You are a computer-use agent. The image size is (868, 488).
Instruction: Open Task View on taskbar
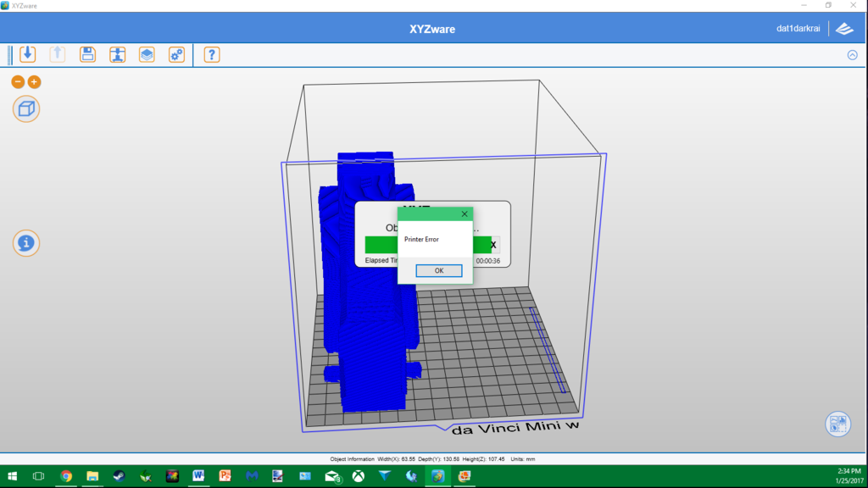[38, 476]
